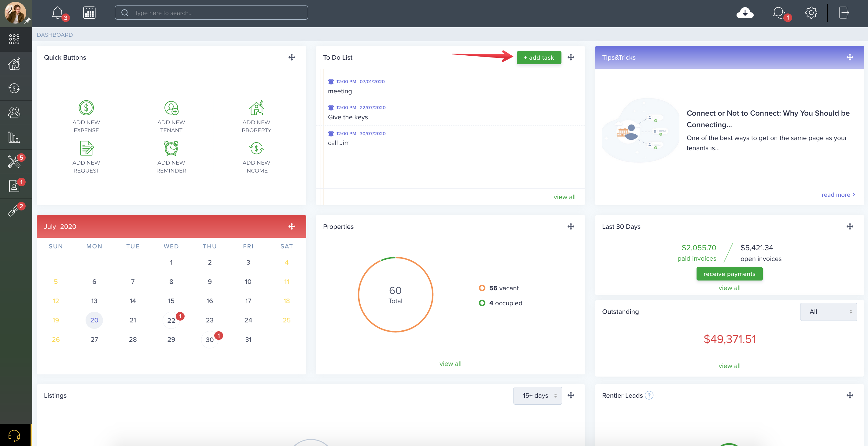Click receive payments button
This screenshot has height=446, width=868.
[x=730, y=274]
